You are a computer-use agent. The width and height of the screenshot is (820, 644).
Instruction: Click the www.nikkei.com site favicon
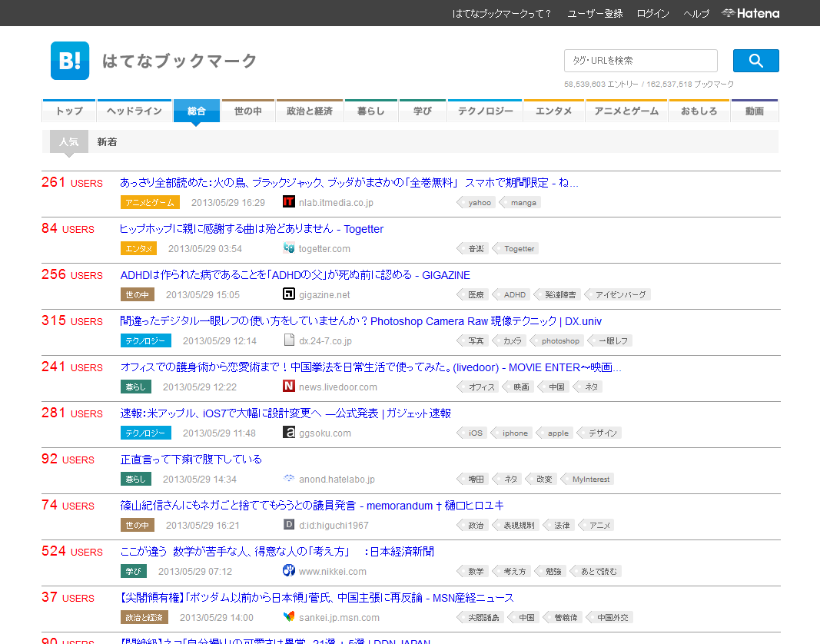(x=289, y=570)
